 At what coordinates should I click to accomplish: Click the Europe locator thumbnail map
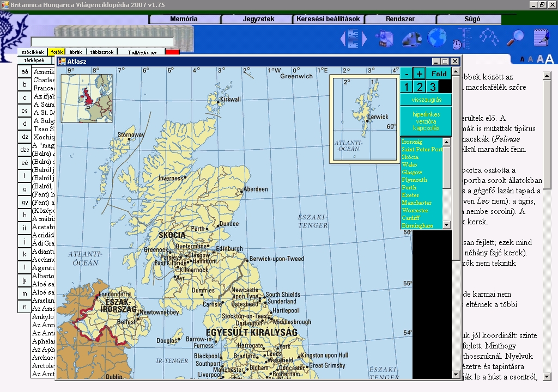click(87, 99)
